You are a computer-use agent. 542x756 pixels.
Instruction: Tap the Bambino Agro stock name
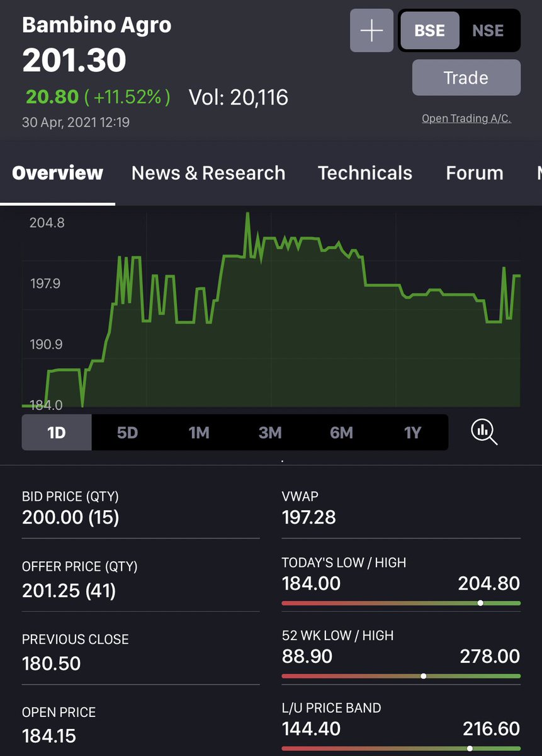[x=96, y=25]
